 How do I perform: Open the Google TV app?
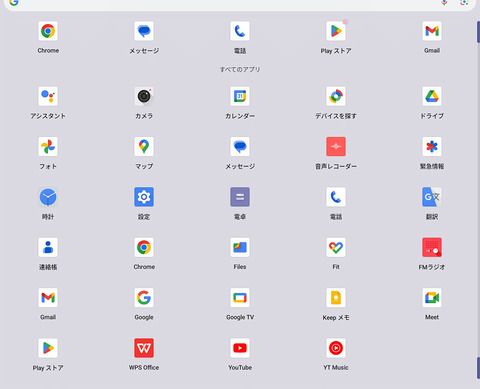[240, 298]
